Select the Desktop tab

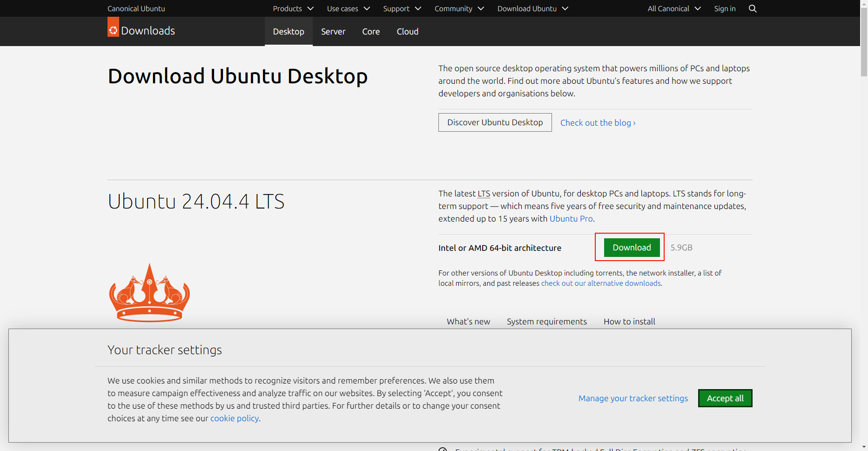[x=289, y=31]
